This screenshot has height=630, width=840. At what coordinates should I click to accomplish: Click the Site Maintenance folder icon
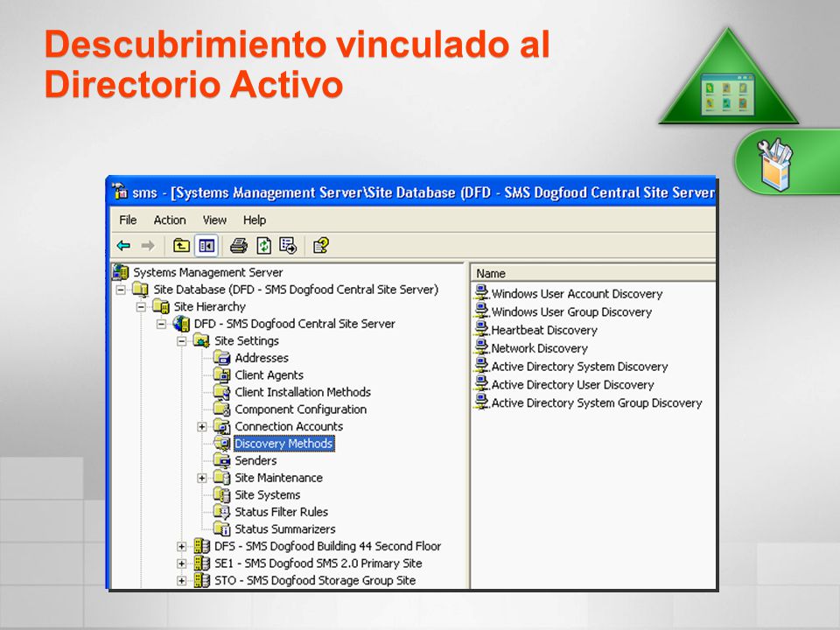[x=221, y=478]
